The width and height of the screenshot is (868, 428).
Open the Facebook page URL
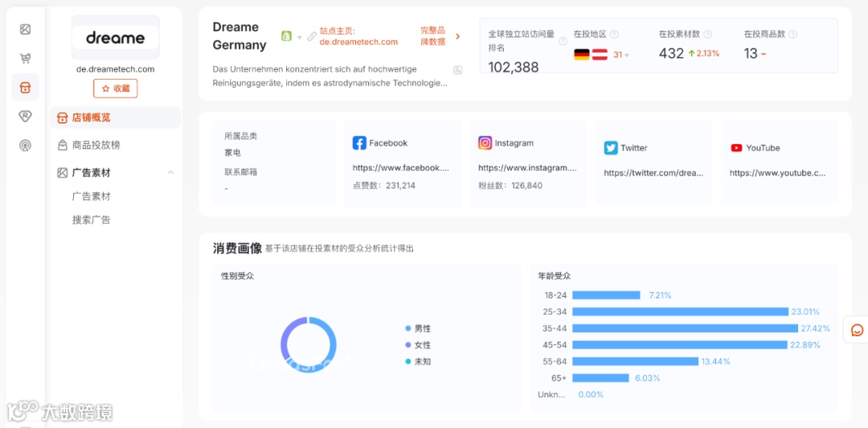point(401,167)
